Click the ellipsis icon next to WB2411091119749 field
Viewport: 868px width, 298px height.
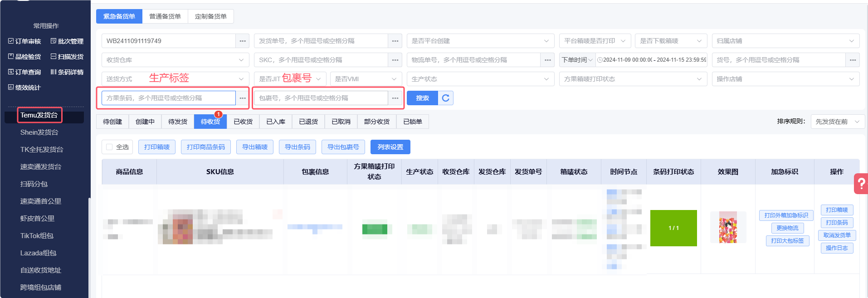click(x=243, y=41)
